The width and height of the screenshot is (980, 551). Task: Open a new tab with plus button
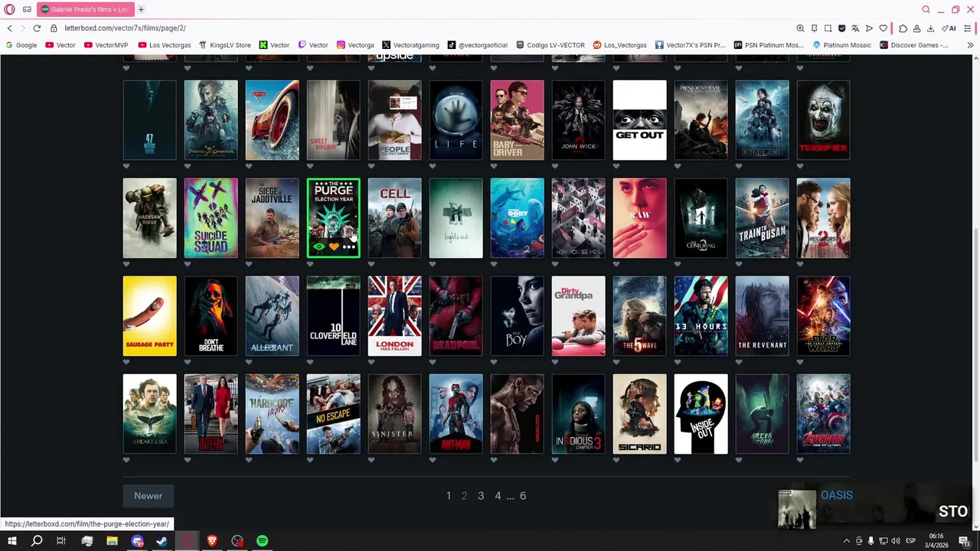coord(141,9)
